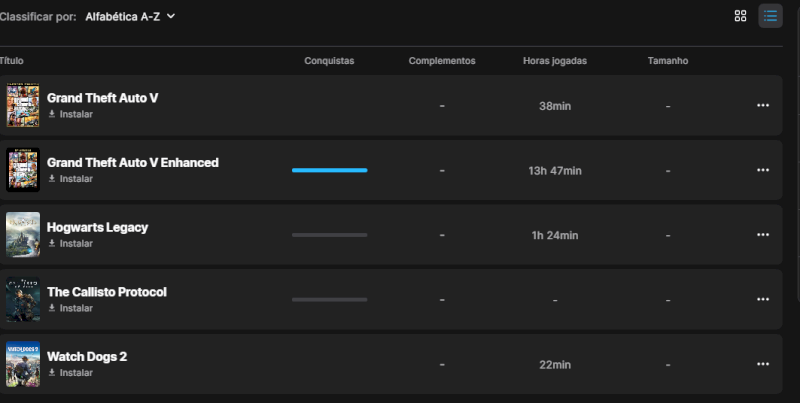Open more options for Watch Dogs 2

763,364
